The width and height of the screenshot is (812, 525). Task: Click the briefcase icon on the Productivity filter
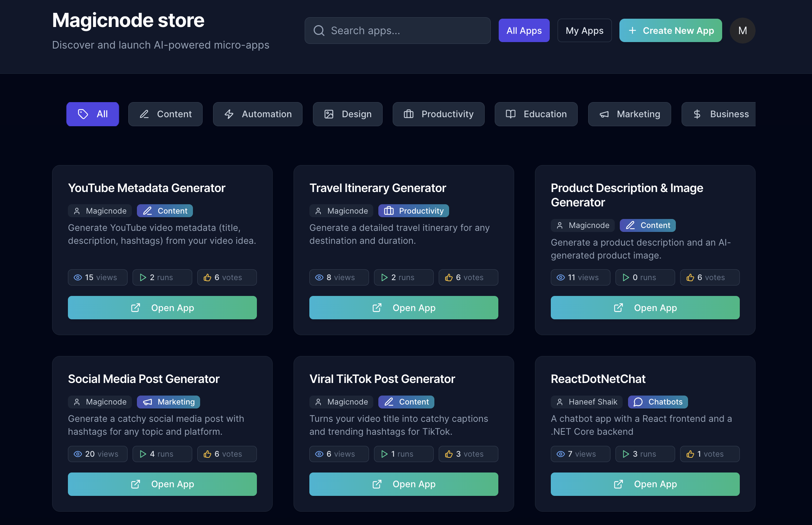[x=408, y=114]
